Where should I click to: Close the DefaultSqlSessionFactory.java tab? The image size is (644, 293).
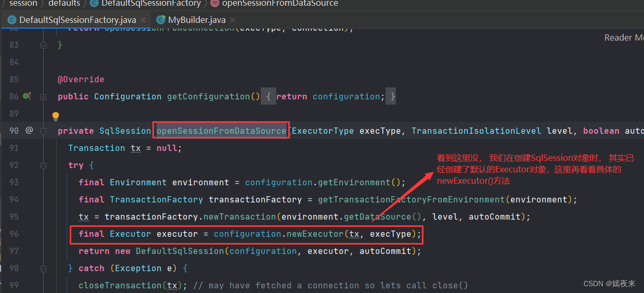pyautogui.click(x=144, y=20)
